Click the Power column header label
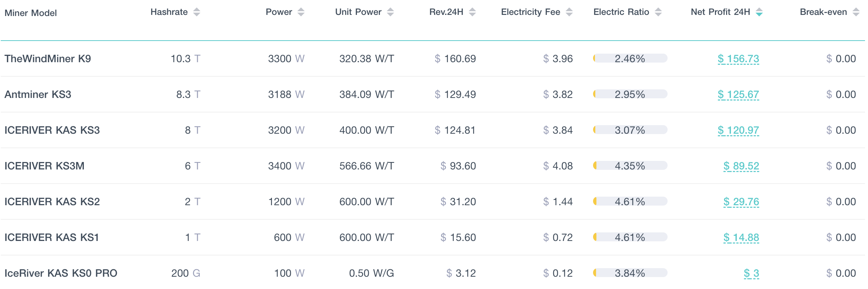This screenshot has height=289, width=868. pos(279,12)
